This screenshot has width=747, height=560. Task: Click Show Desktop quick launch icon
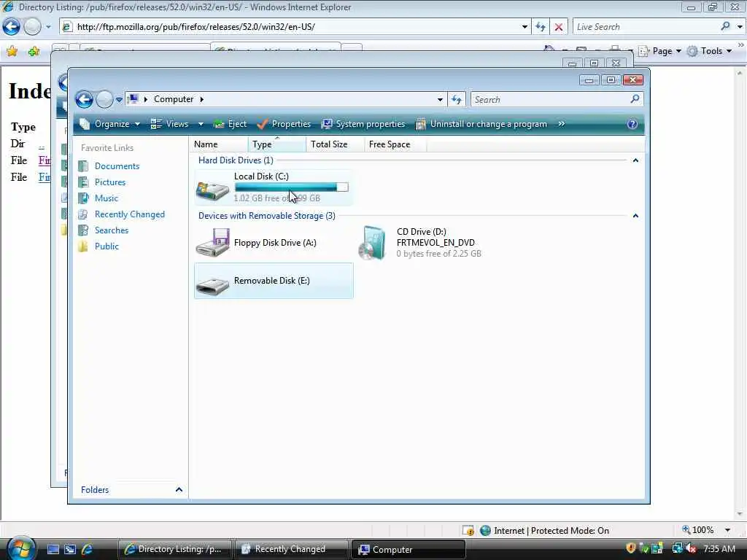point(53,549)
